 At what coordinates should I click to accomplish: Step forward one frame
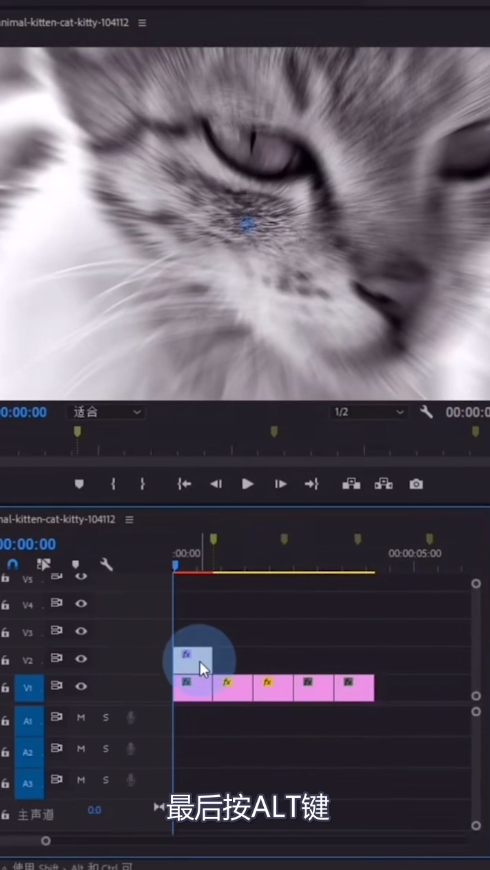pos(281,484)
